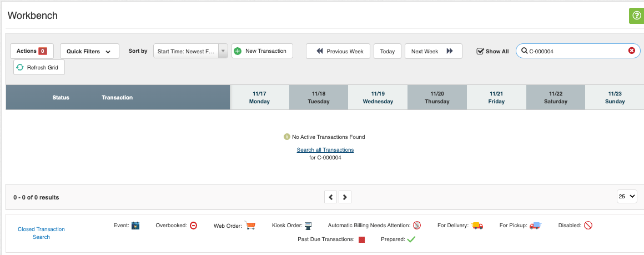This screenshot has height=255, width=644.
Task: Click the green help question mark icon
Action: pos(636,16)
